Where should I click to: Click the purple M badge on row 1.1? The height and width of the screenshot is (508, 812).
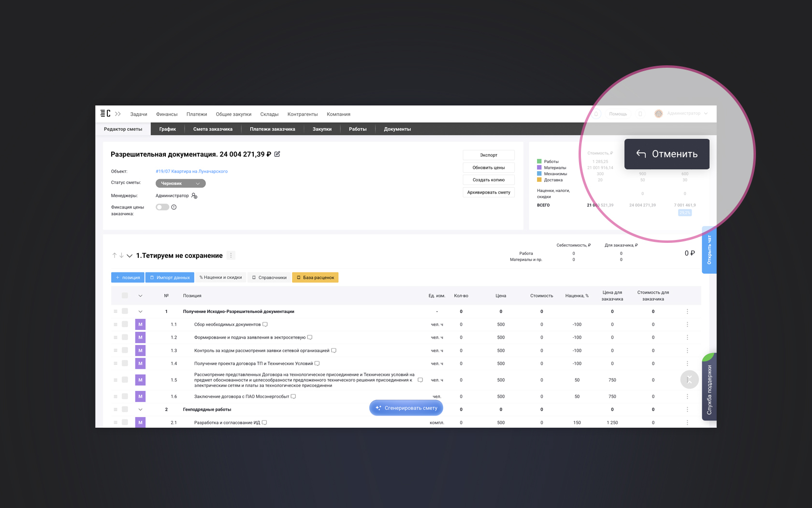[x=140, y=325]
